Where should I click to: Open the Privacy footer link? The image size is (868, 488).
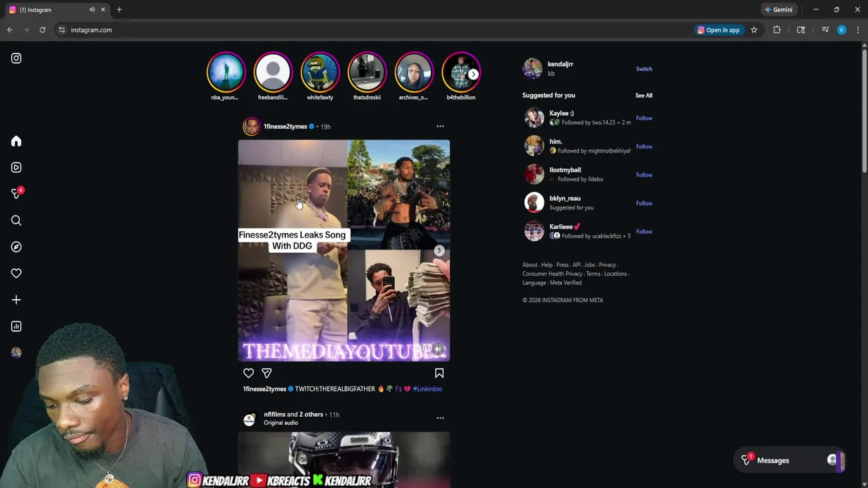(x=607, y=265)
